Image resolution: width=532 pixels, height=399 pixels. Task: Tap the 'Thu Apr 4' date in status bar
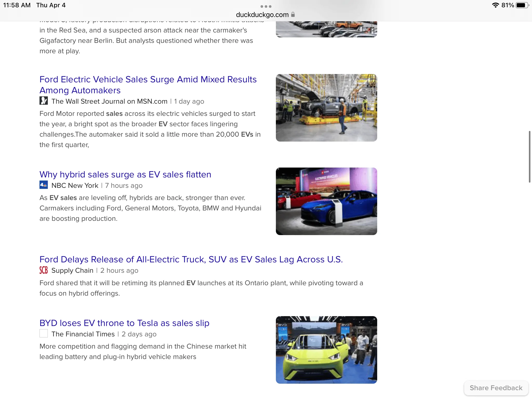pyautogui.click(x=51, y=5)
